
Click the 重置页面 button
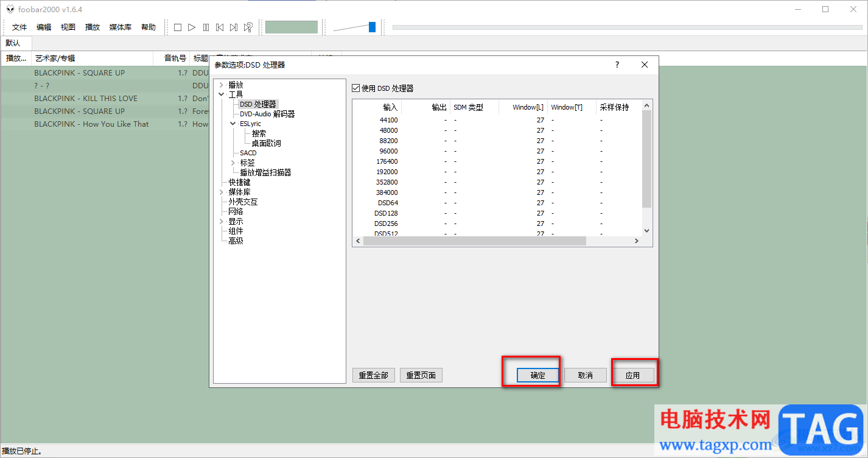pos(421,375)
